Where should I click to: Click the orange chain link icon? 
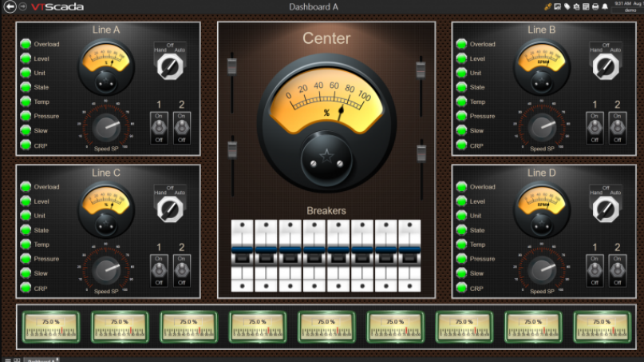coord(547,6)
